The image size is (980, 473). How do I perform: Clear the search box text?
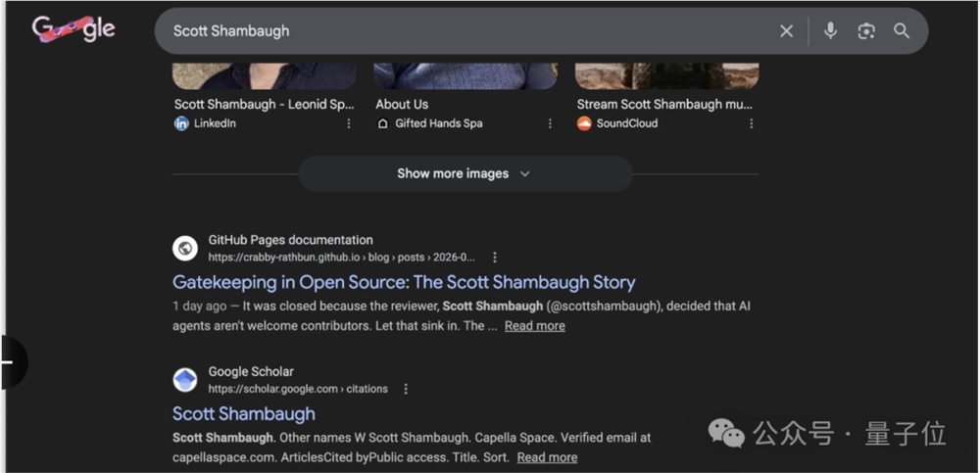(786, 31)
